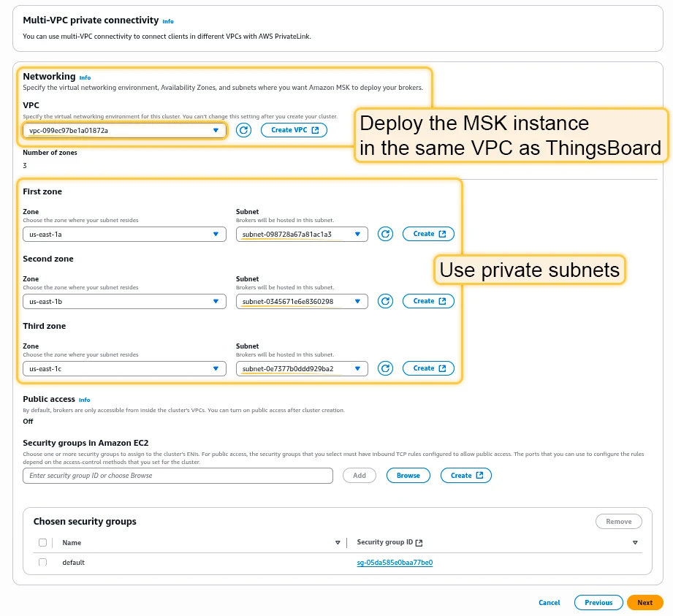
Task: Open the us-east-1a zone dropdown
Action: point(124,234)
